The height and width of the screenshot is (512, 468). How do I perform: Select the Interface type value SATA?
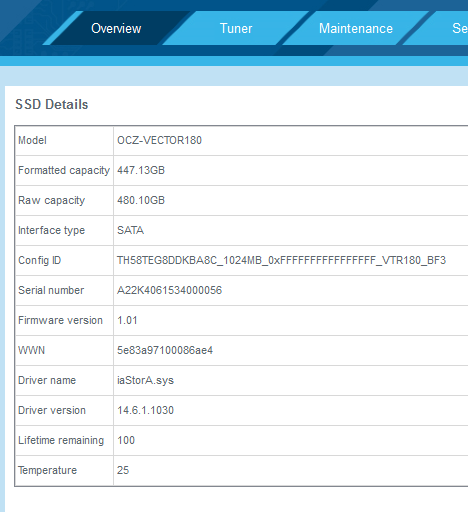pos(130,230)
